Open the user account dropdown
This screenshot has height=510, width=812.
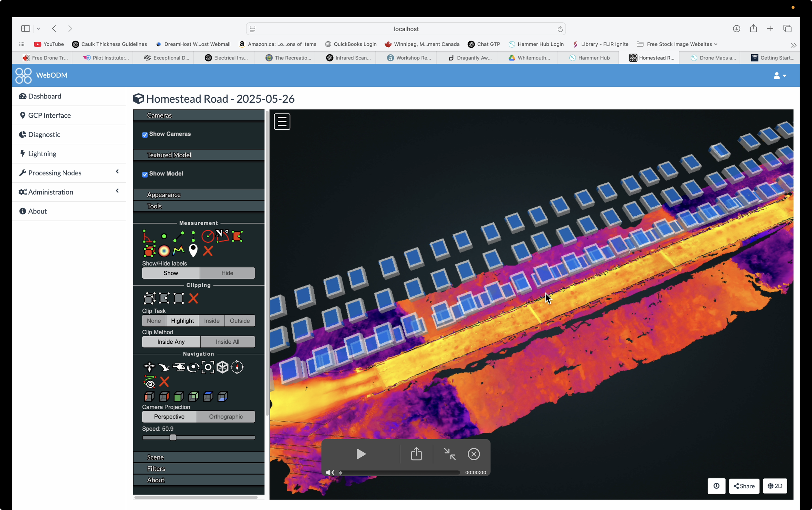[780, 76]
